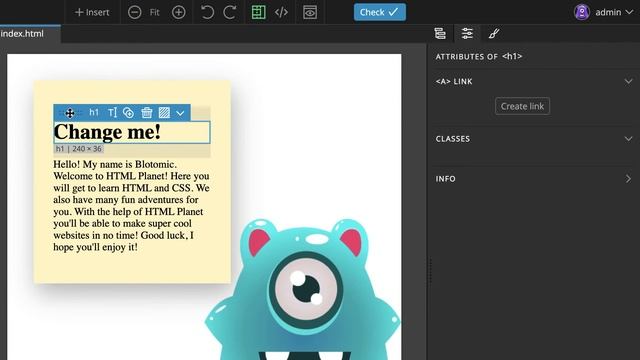The width and height of the screenshot is (640, 360).
Task: Open the admin user dropdown
Action: [614, 12]
